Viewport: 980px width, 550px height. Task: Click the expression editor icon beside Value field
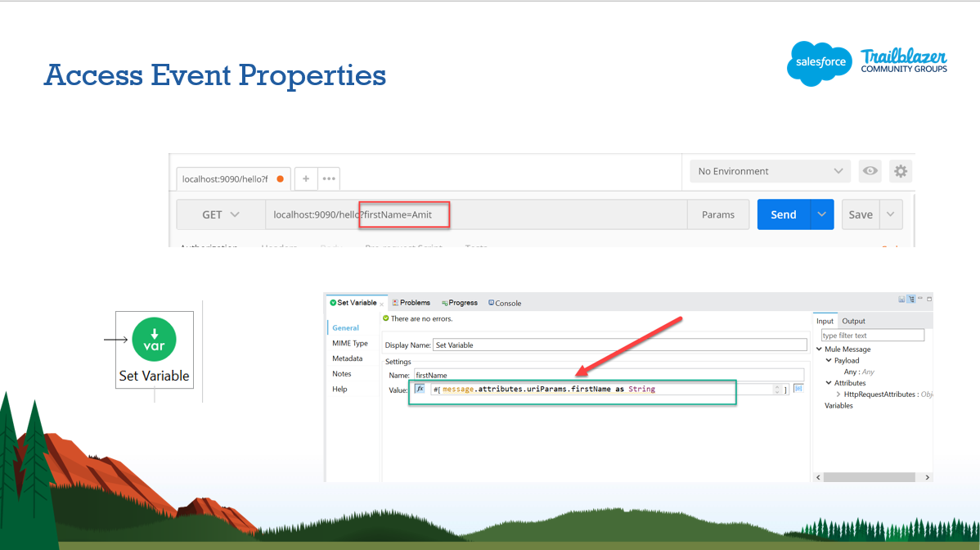click(798, 389)
